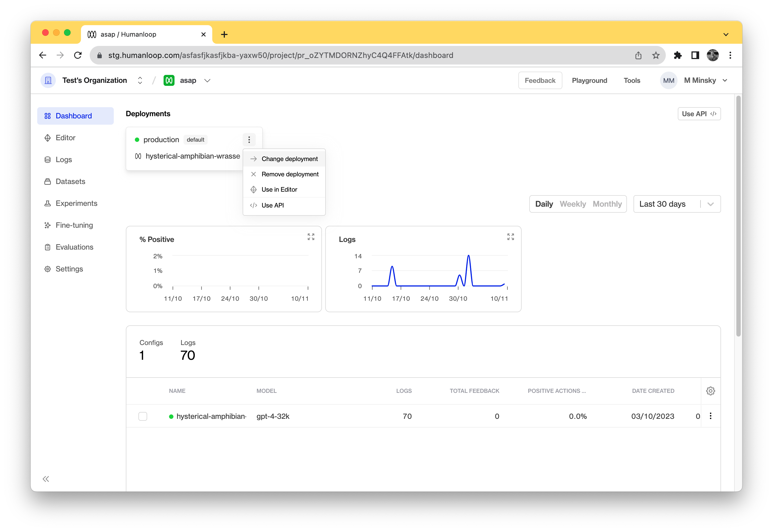Open Fine-tuning from the sidebar

74,225
